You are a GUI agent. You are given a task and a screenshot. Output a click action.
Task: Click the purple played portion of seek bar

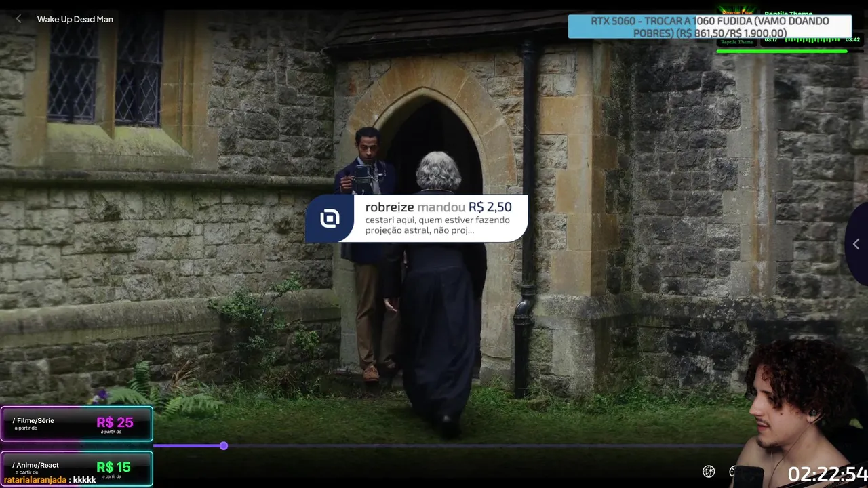pyautogui.click(x=188, y=445)
